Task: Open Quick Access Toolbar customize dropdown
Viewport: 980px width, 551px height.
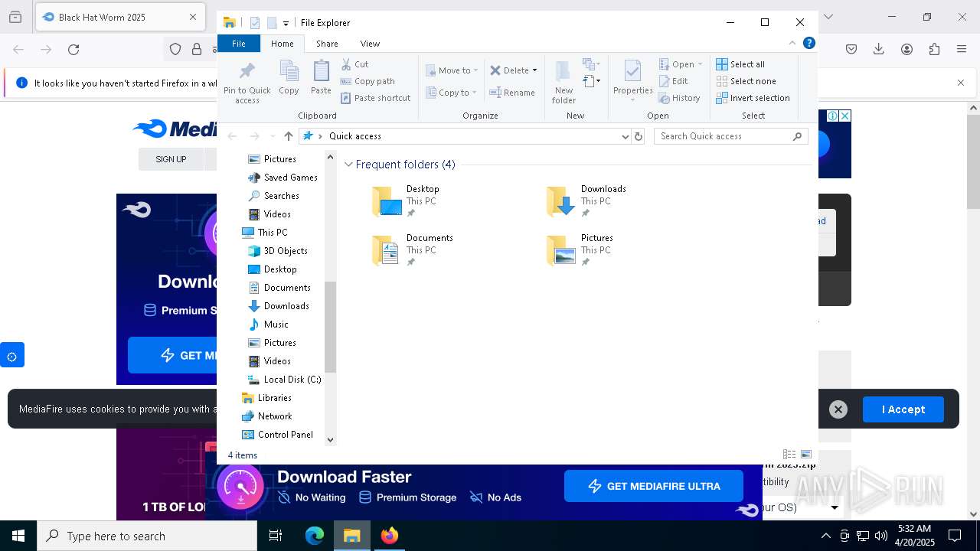Action: (x=286, y=24)
